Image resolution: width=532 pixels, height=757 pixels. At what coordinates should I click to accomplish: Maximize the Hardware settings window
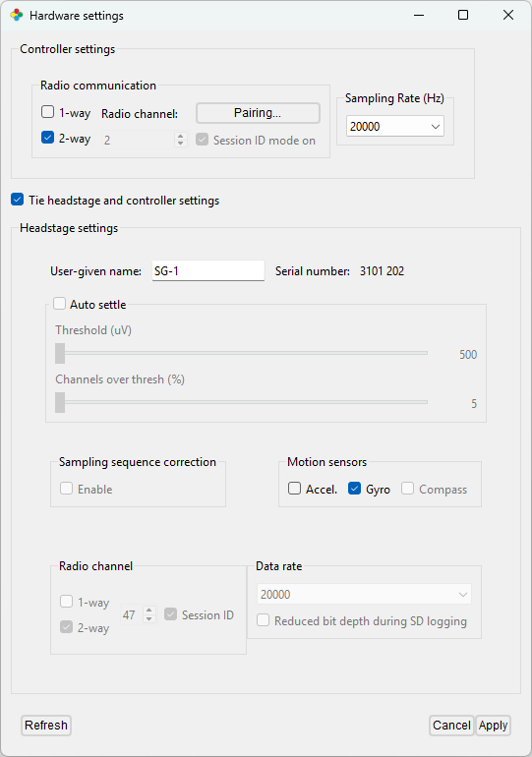coord(463,15)
